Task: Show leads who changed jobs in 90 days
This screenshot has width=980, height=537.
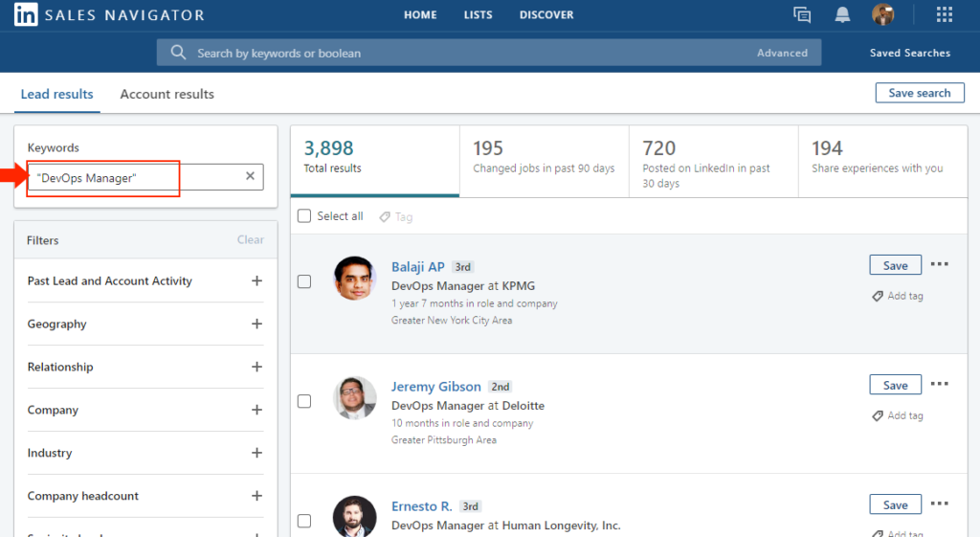Action: tap(545, 161)
